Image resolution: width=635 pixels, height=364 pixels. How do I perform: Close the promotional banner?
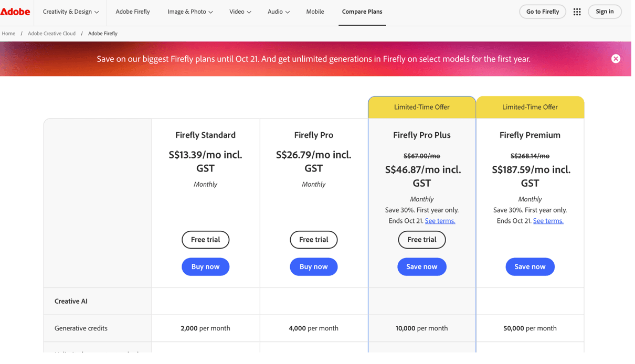pyautogui.click(x=616, y=59)
